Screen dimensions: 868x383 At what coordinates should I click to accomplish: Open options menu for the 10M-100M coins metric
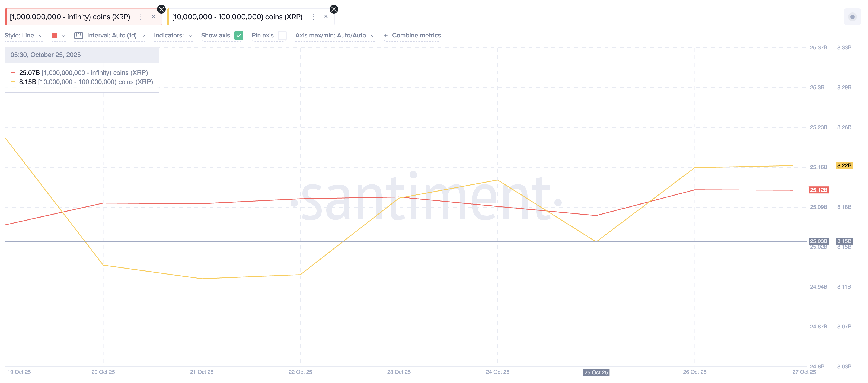tap(313, 17)
